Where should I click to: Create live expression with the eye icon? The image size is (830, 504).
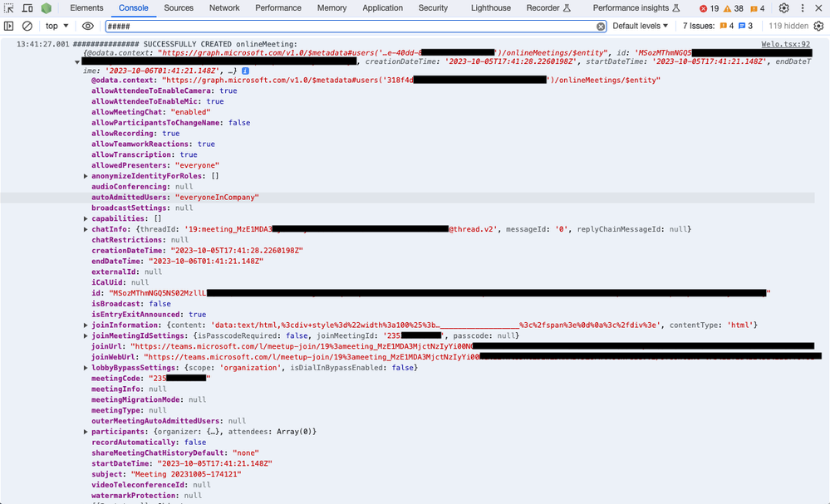click(88, 26)
